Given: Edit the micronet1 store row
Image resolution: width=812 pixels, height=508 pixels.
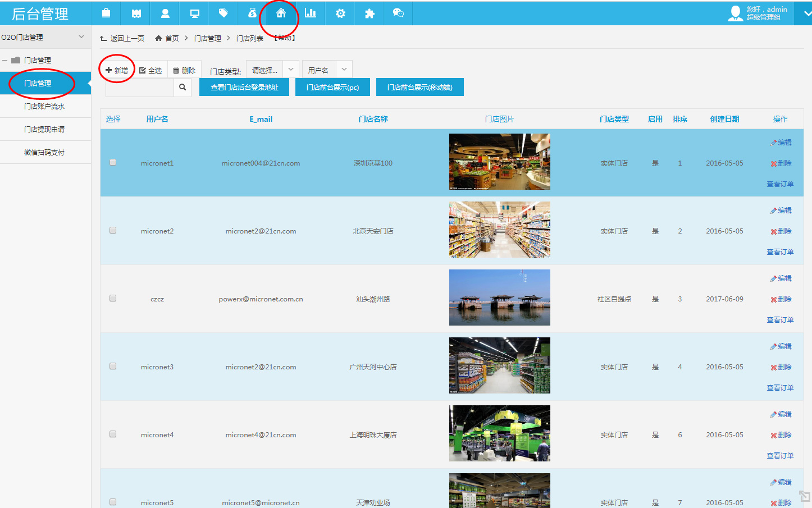Looking at the screenshot, I should (781, 143).
